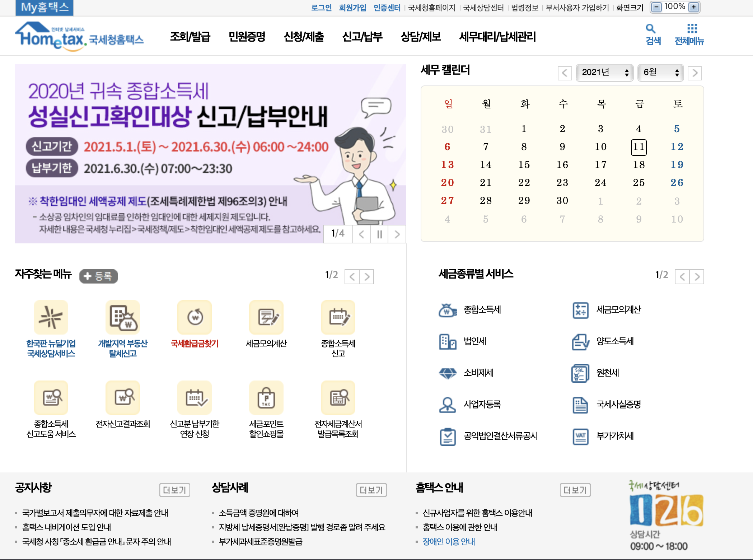
Task: Pause the banner slideshow
Action: tap(379, 234)
